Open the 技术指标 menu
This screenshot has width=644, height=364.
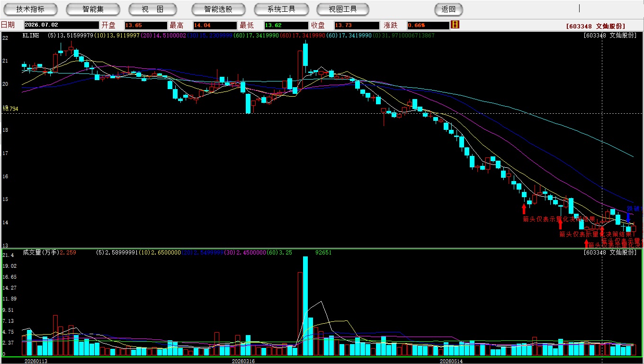[30, 9]
